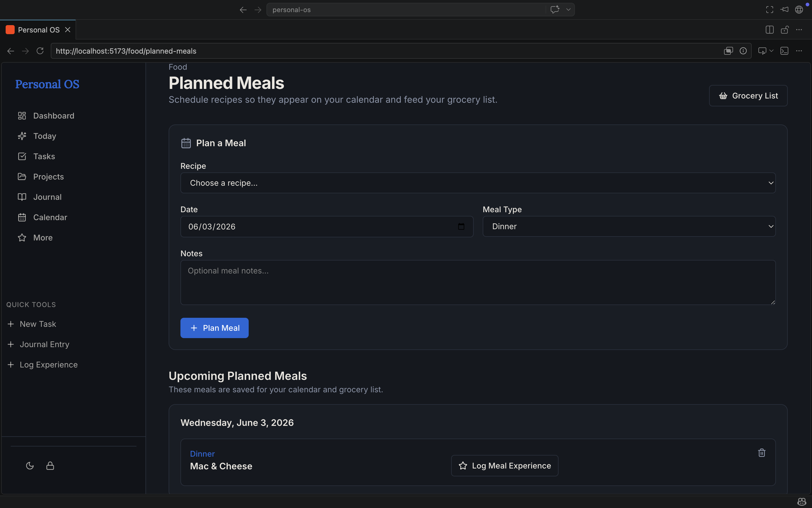Image resolution: width=812 pixels, height=508 pixels.
Task: Open the browser toolbar more actions menu
Action: (799, 51)
